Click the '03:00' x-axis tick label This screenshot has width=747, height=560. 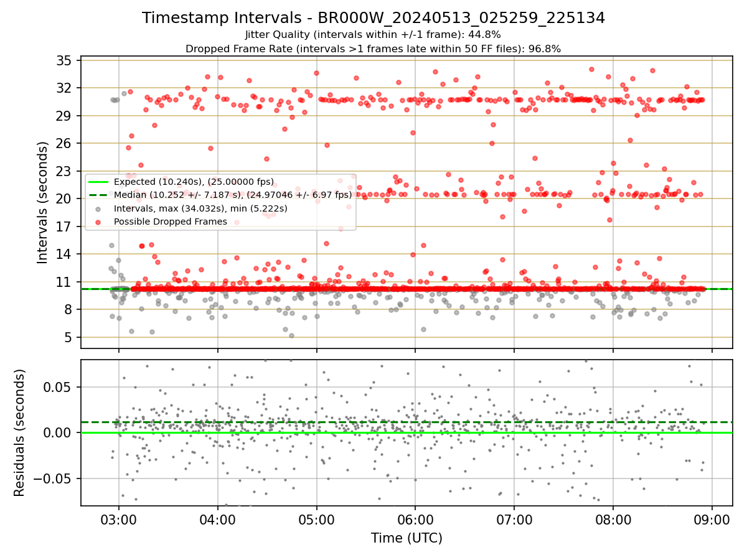pyautogui.click(x=118, y=519)
